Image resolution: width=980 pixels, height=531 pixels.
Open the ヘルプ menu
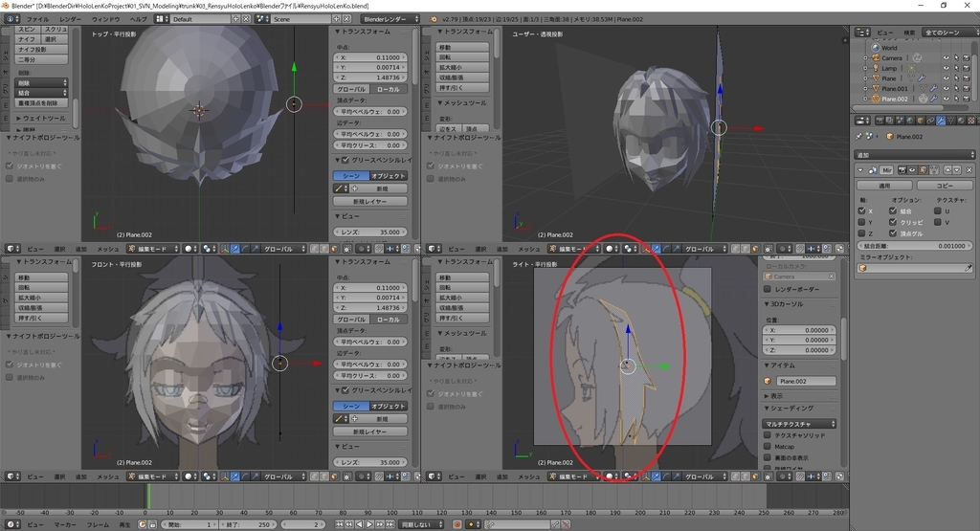pyautogui.click(x=138, y=19)
